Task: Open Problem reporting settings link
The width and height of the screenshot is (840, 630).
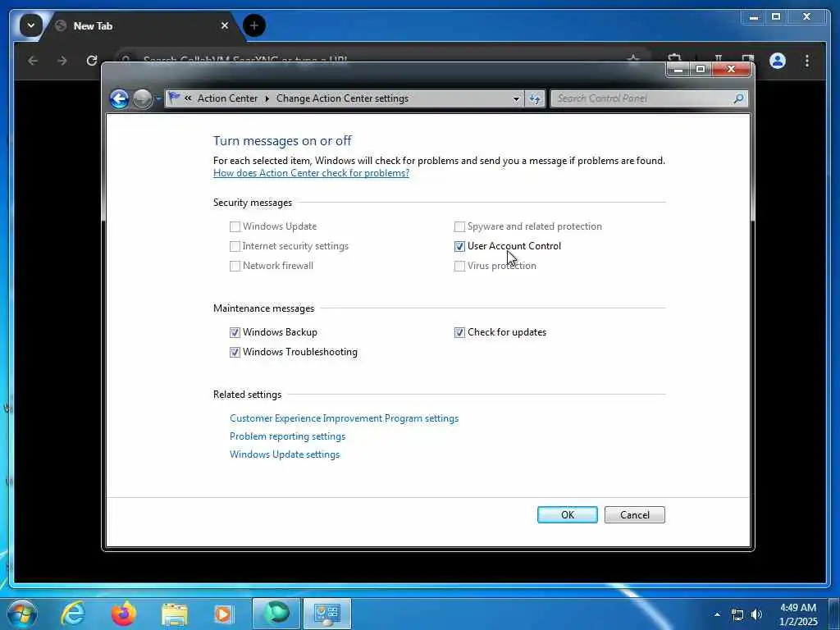Action: 287,436
